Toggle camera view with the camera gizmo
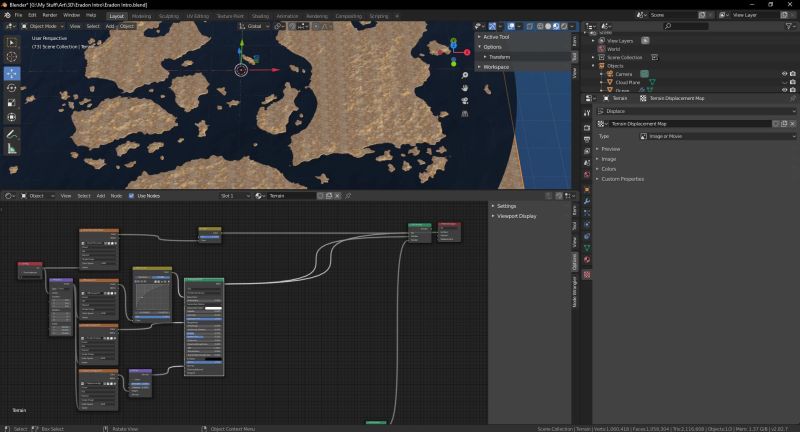The width and height of the screenshot is (800, 432). pos(465,101)
